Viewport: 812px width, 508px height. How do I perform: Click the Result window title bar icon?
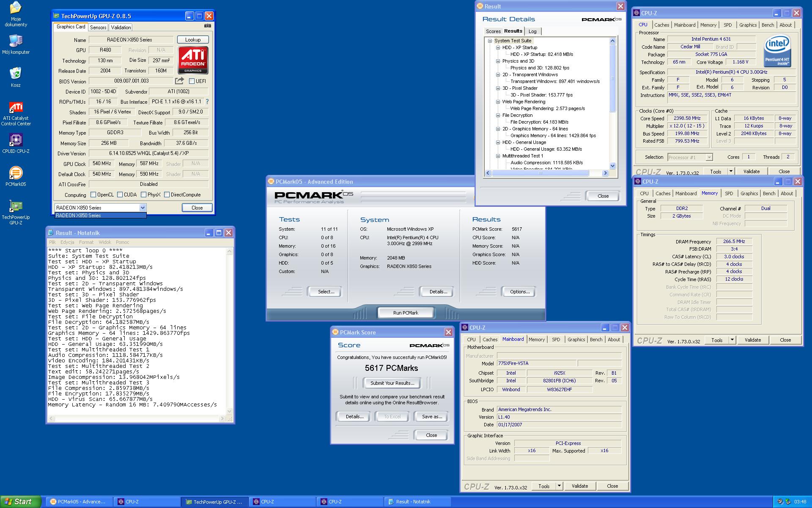(480, 6)
